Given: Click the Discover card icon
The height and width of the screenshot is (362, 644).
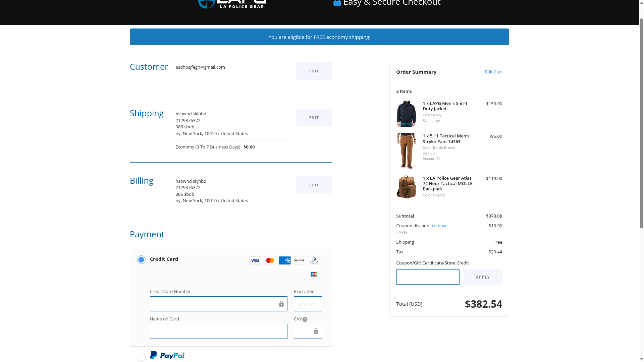Looking at the screenshot, I should pos(299,260).
